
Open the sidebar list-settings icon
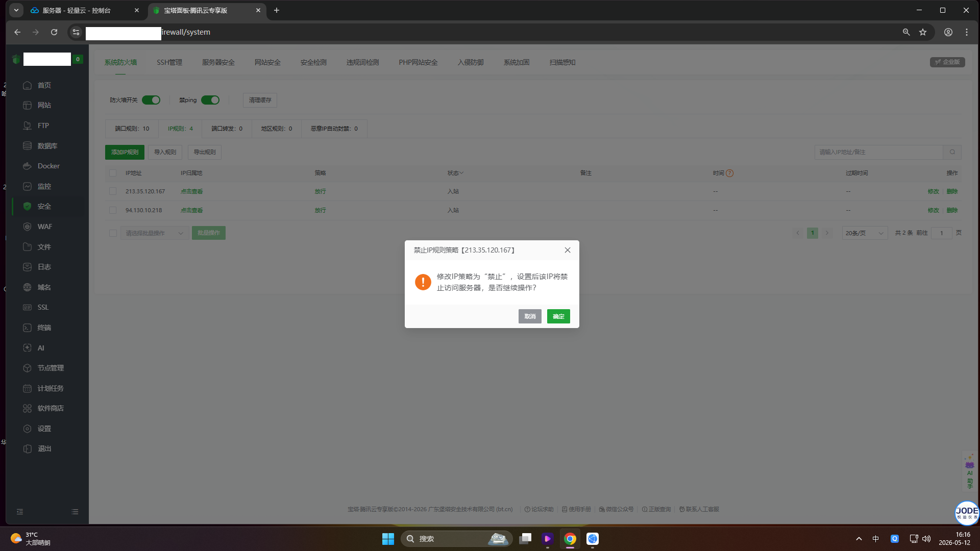click(75, 512)
